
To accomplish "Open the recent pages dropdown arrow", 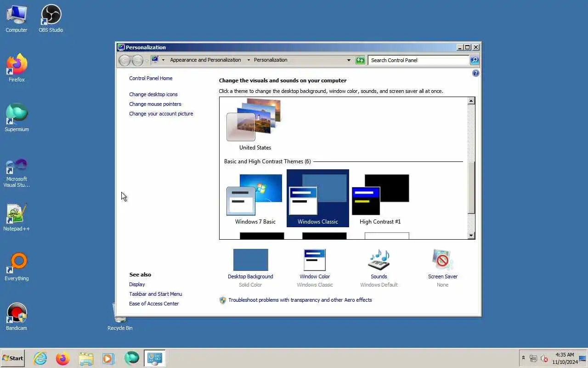I will (147, 60).
